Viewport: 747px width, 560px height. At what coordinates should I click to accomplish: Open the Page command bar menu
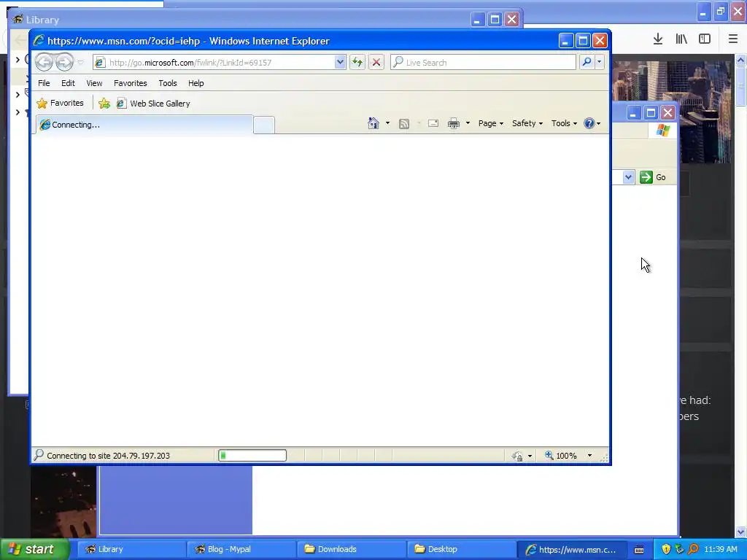(x=491, y=123)
